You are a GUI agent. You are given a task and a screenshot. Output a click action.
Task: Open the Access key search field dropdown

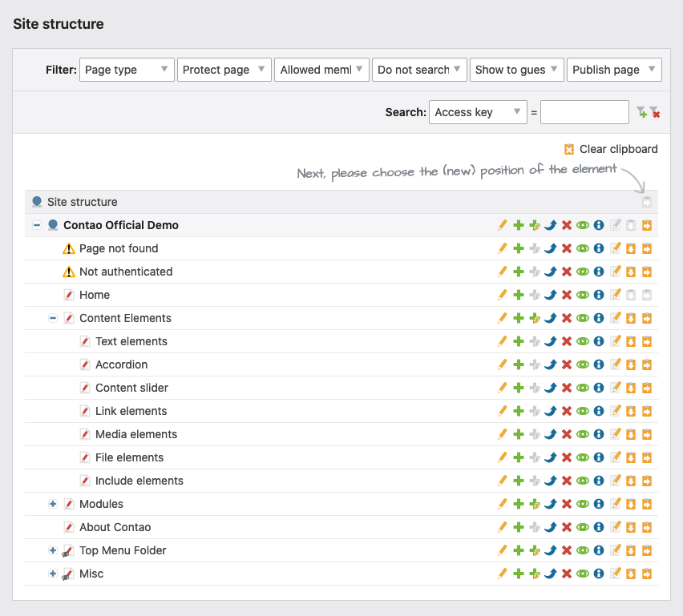(478, 112)
